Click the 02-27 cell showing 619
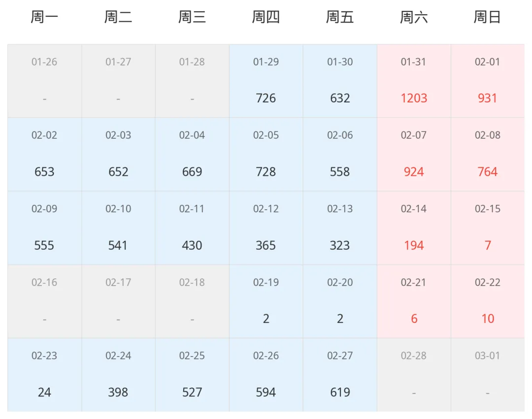 click(340, 375)
